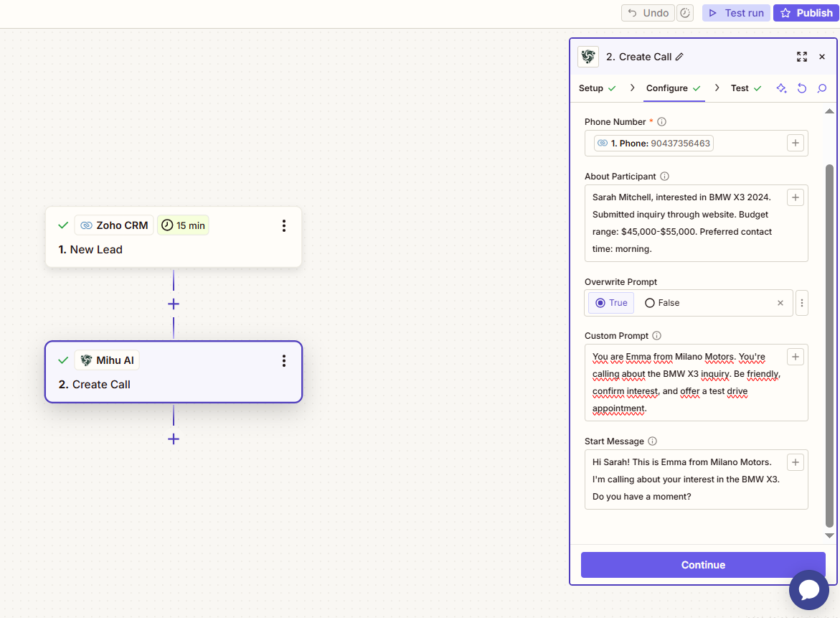Open the version history clock icon
This screenshot has width=840, height=618.
pos(685,13)
